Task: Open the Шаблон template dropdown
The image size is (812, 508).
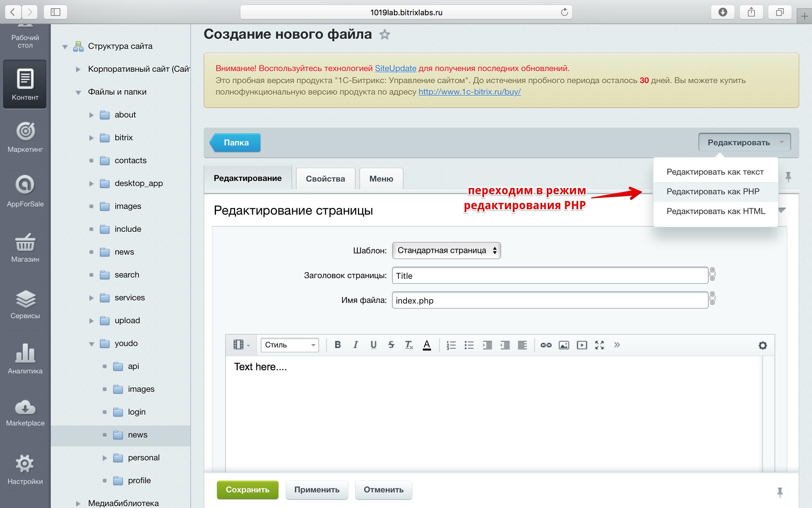Action: [x=446, y=250]
